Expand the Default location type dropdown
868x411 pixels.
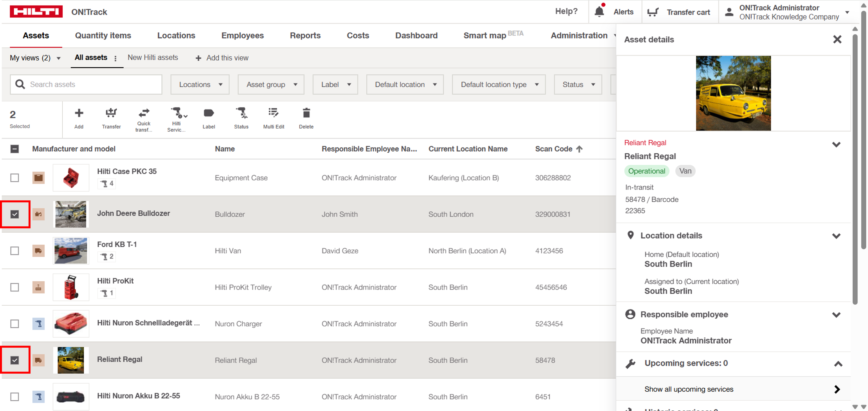tap(499, 85)
